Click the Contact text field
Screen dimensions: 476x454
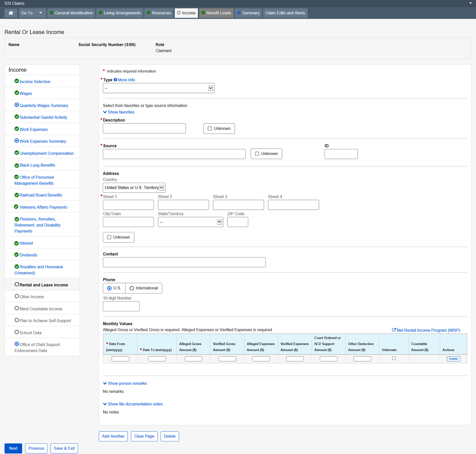tap(184, 262)
